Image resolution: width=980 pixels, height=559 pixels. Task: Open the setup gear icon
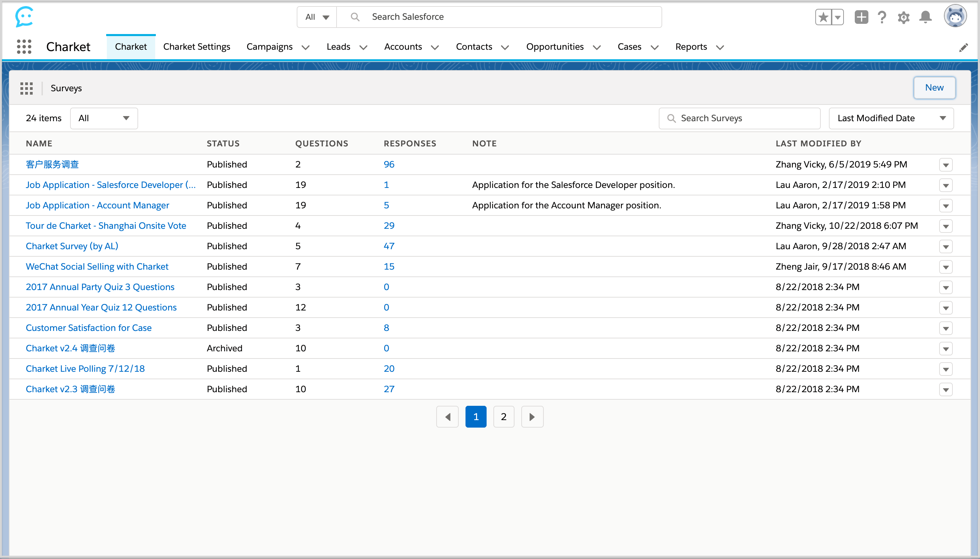click(904, 17)
